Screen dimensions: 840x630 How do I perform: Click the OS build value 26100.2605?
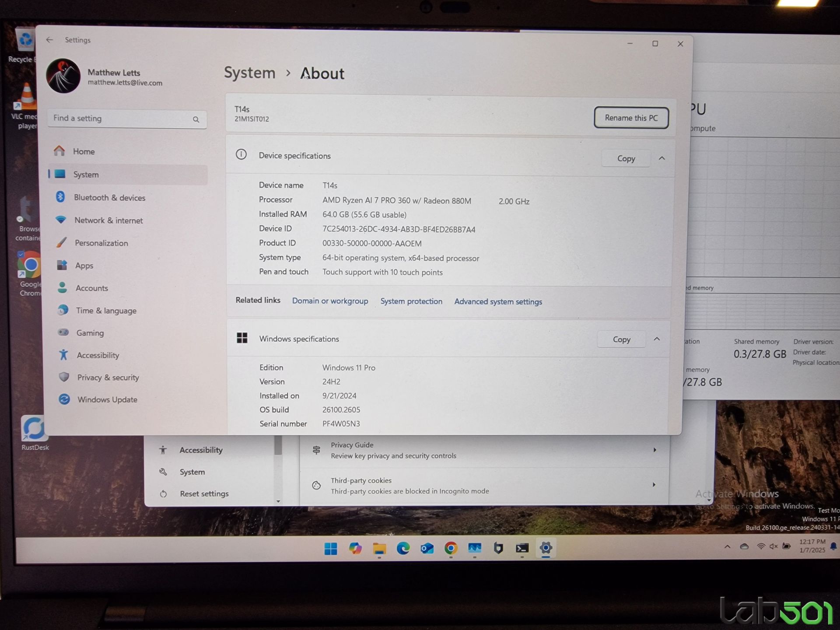click(341, 410)
